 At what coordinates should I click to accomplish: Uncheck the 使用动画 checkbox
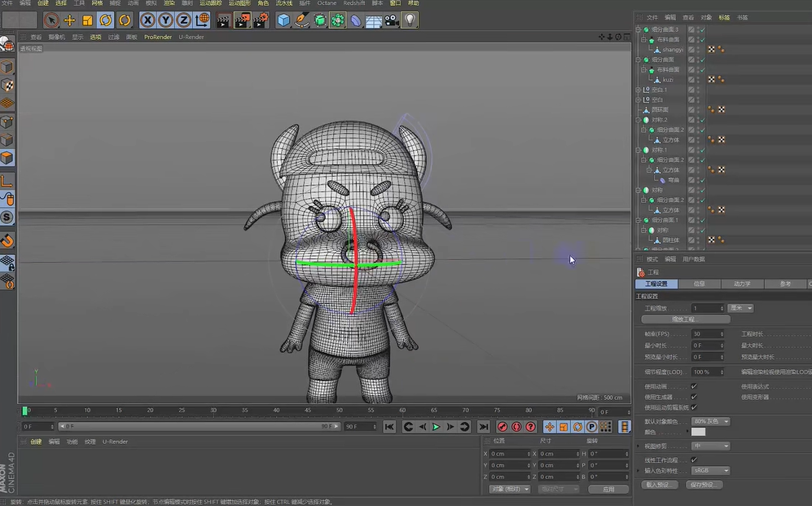(694, 386)
